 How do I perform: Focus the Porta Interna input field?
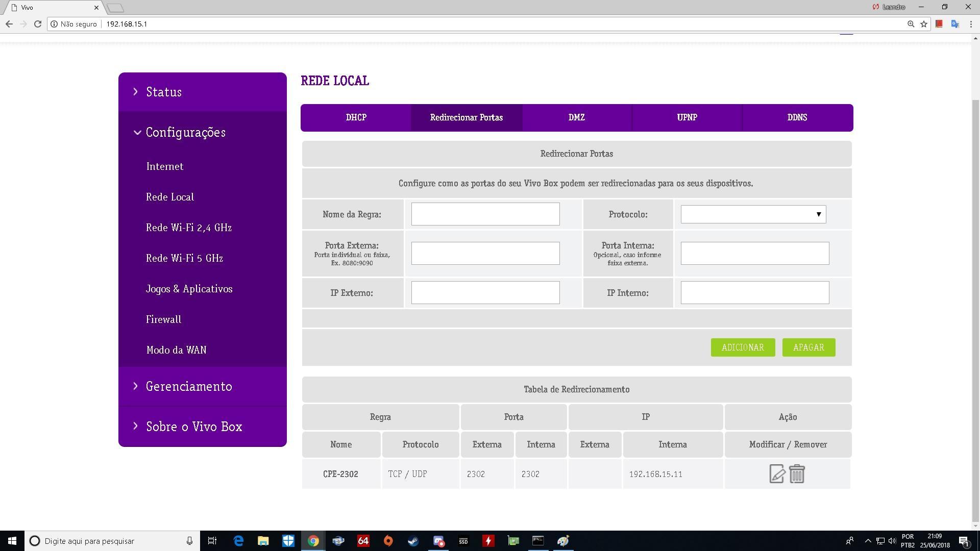point(755,254)
